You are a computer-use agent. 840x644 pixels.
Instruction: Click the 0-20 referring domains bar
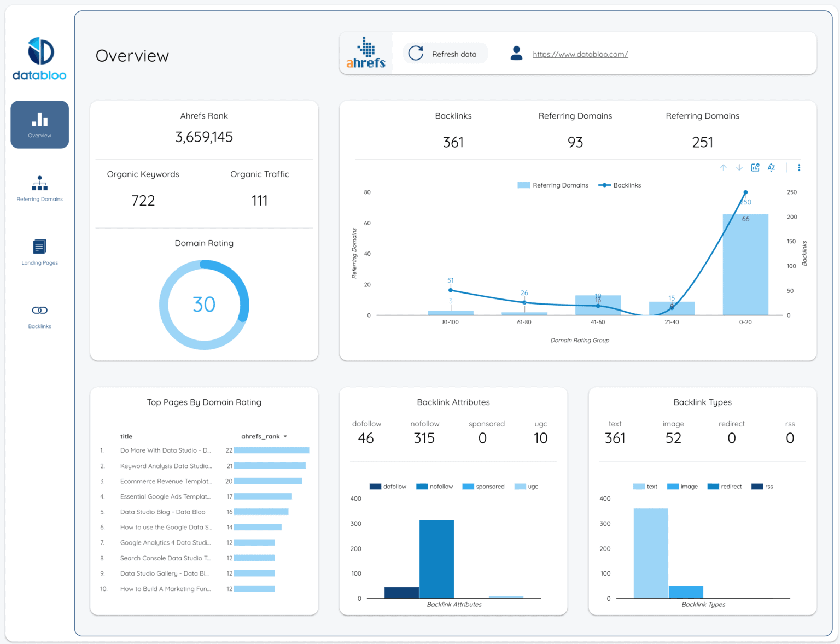pyautogui.click(x=745, y=265)
